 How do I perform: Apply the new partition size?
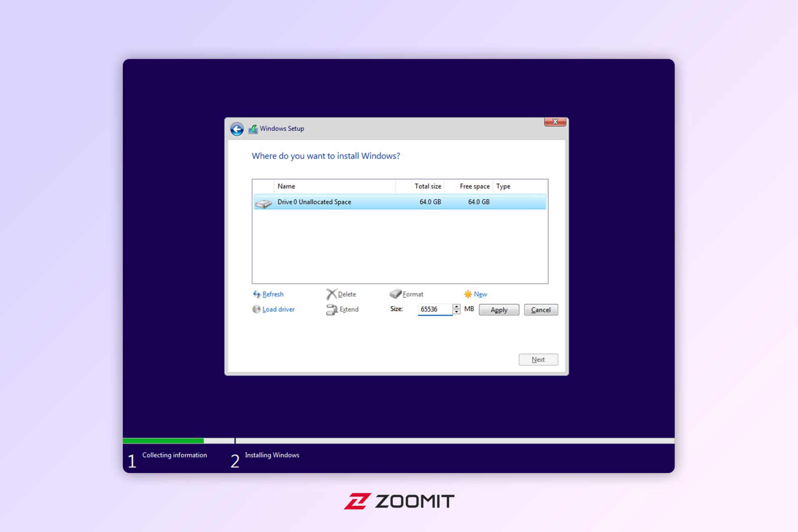coord(499,310)
